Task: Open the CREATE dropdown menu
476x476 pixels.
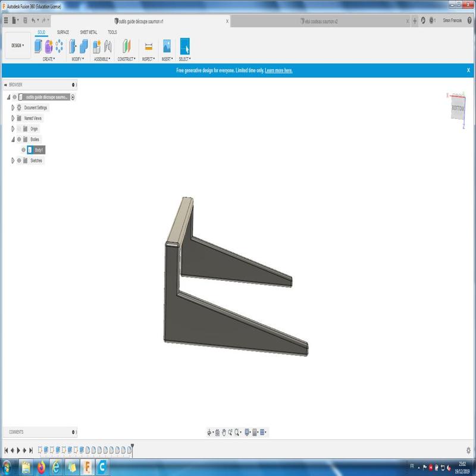Action: (x=49, y=59)
